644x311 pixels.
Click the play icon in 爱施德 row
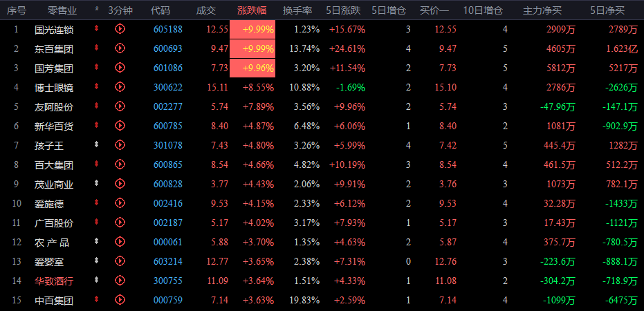(120, 202)
